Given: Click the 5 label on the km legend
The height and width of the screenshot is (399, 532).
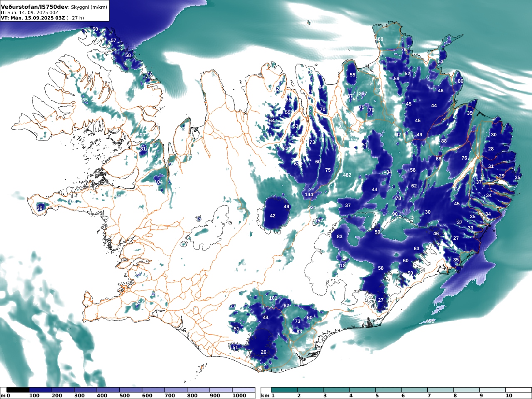Looking at the screenshot, I should click(x=377, y=396).
